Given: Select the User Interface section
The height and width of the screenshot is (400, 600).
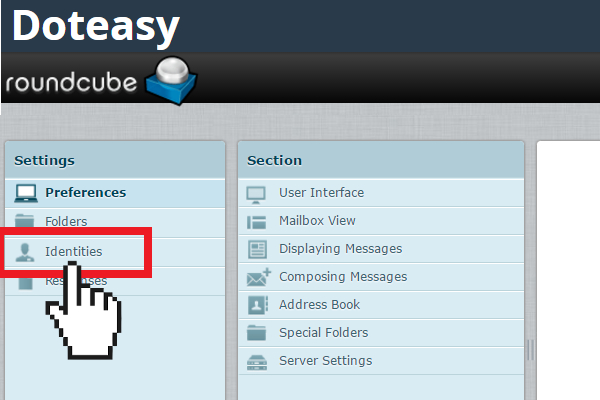Looking at the screenshot, I should [381, 193].
